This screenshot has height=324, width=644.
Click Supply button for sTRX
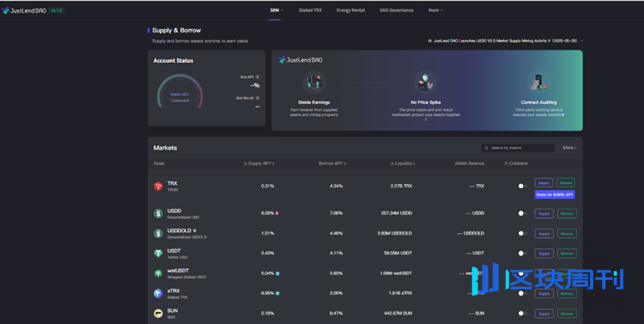544,294
